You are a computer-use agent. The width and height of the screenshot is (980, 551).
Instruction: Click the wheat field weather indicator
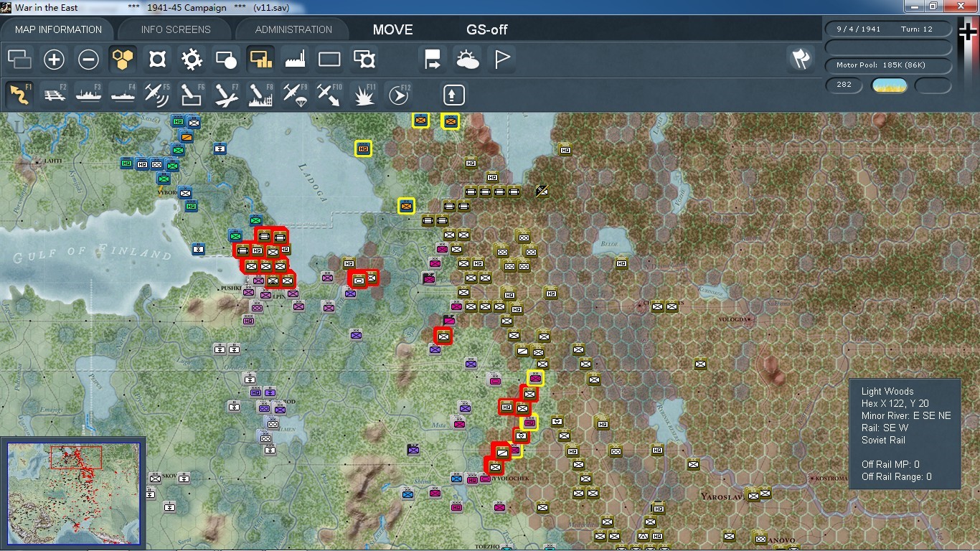(889, 85)
